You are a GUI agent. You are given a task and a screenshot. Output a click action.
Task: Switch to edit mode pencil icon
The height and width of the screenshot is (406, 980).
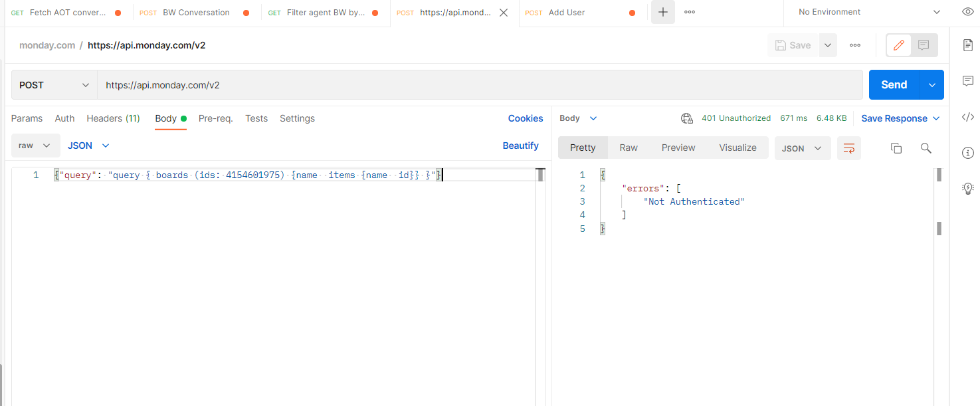click(x=899, y=45)
